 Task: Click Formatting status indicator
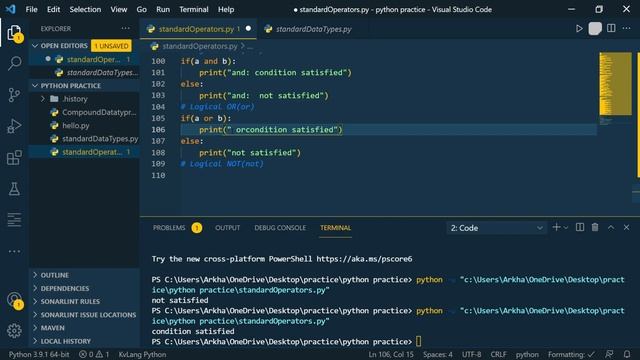[x=571, y=354]
